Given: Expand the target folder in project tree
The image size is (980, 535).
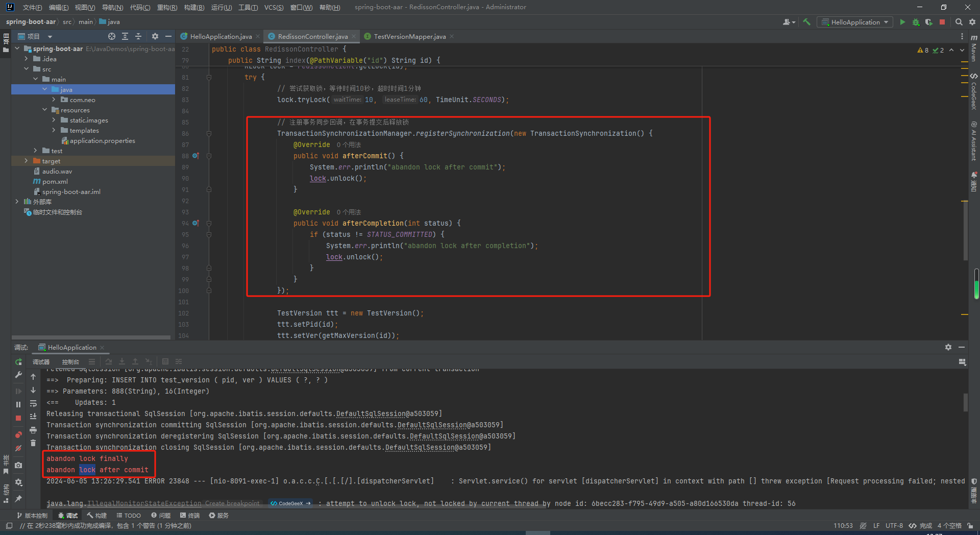Looking at the screenshot, I should tap(26, 161).
